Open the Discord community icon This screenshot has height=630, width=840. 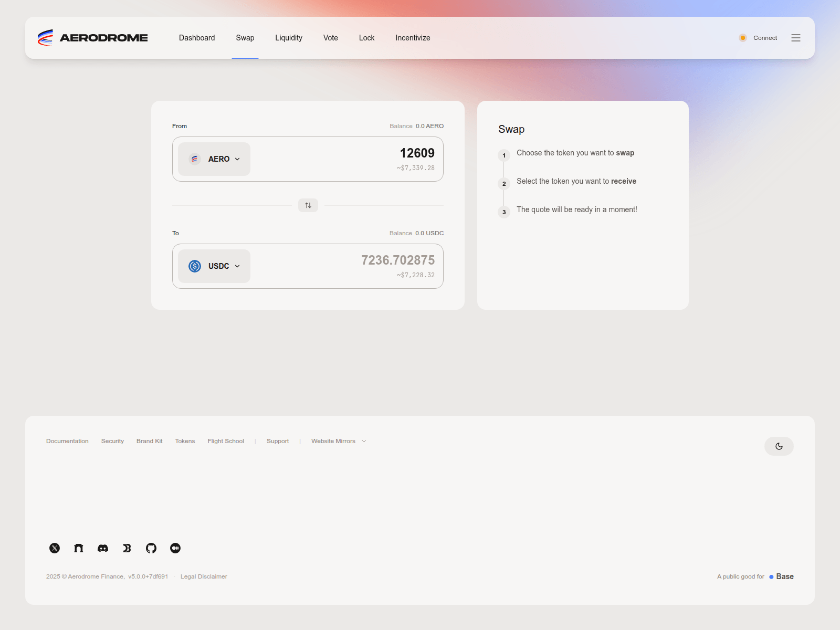(x=103, y=548)
